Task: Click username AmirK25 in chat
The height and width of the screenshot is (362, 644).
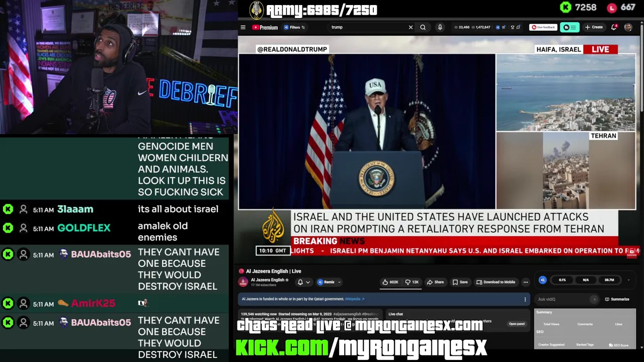Action: point(93,303)
